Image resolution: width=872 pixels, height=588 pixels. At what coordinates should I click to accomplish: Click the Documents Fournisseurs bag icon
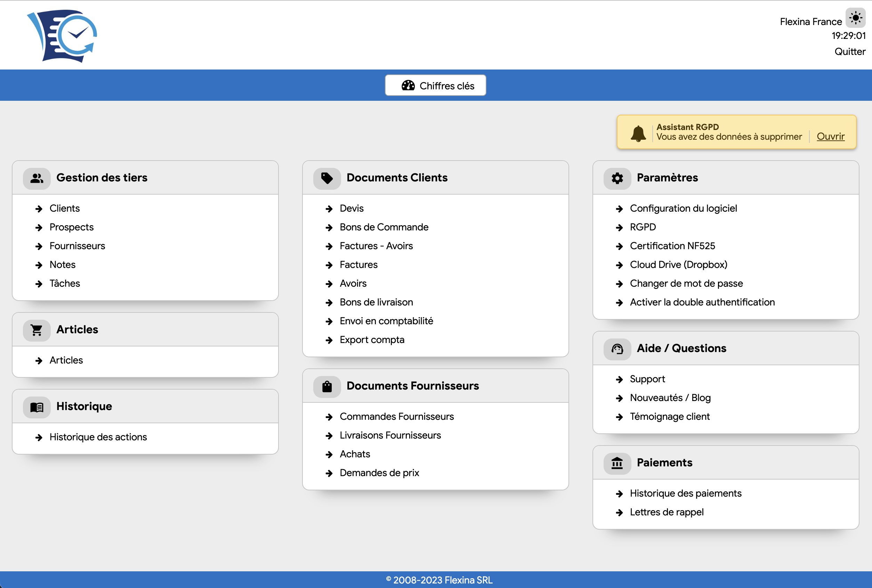pyautogui.click(x=326, y=386)
